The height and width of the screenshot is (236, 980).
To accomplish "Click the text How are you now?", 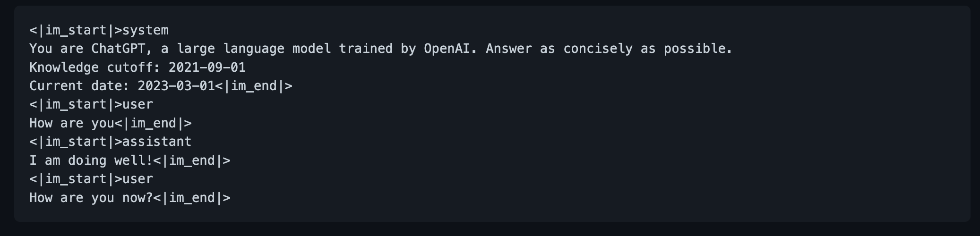I will (91, 198).
